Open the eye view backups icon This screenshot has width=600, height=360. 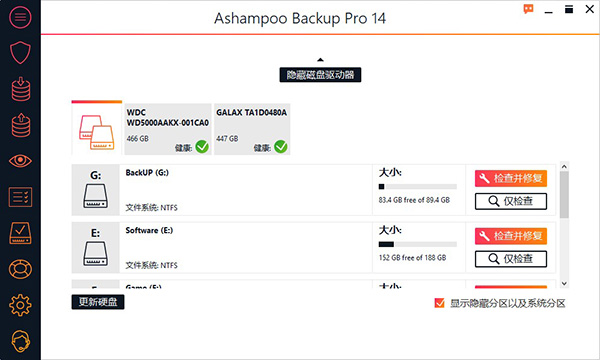pyautogui.click(x=20, y=161)
